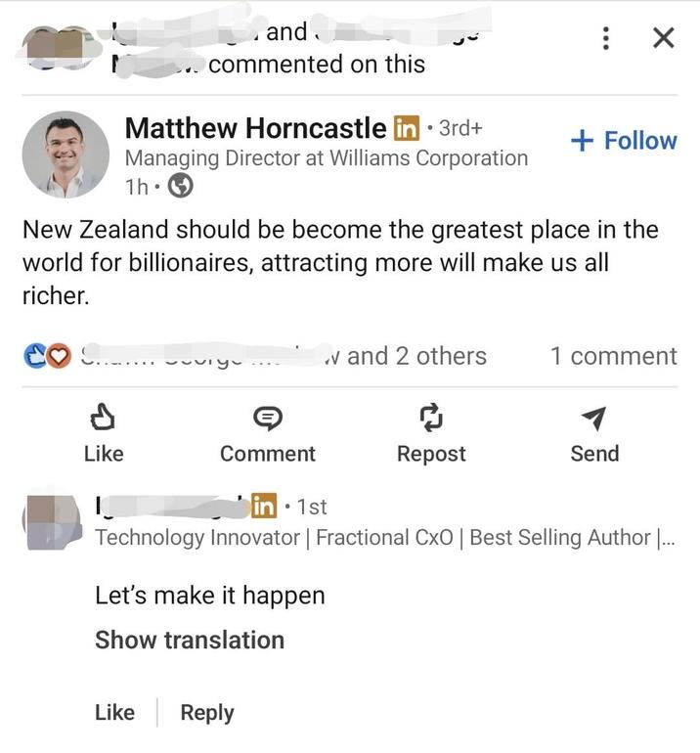
Task: Click the LinkedIn premium badge beside Matthew Horncastle
Action: 406,128
